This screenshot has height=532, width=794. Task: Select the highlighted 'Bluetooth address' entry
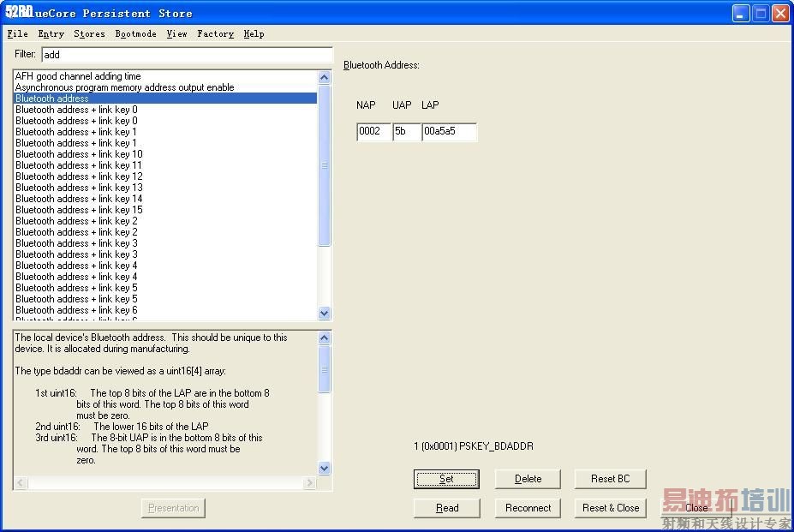tap(165, 99)
